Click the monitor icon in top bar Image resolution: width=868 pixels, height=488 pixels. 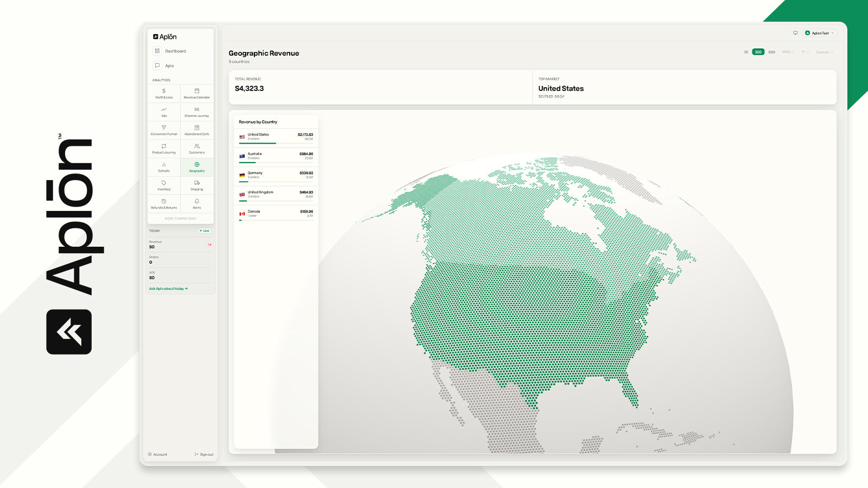pos(795,33)
